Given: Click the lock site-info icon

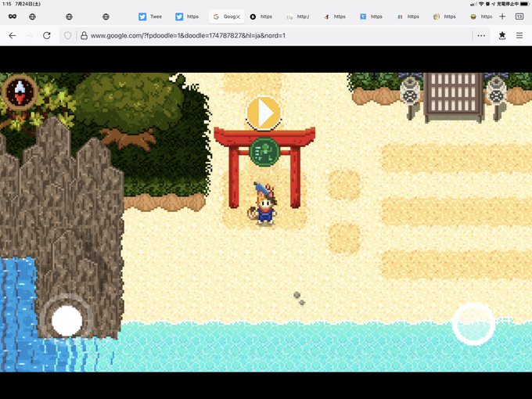Looking at the screenshot, I should click(84, 35).
